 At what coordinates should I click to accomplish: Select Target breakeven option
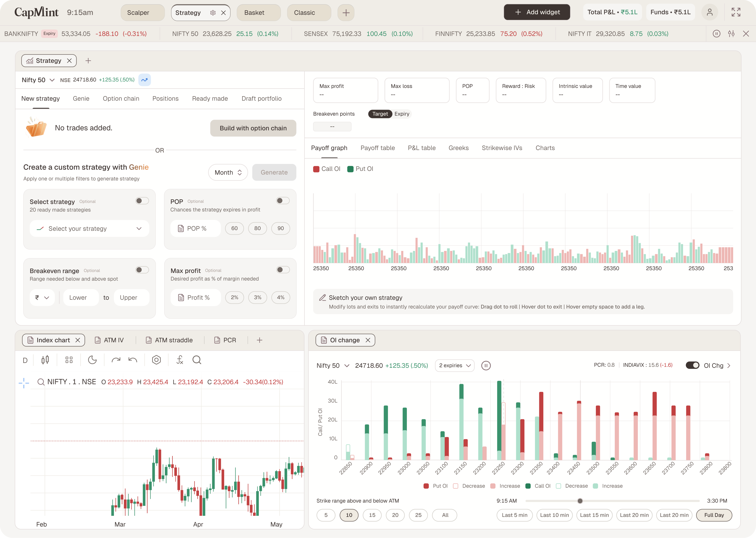click(x=380, y=114)
